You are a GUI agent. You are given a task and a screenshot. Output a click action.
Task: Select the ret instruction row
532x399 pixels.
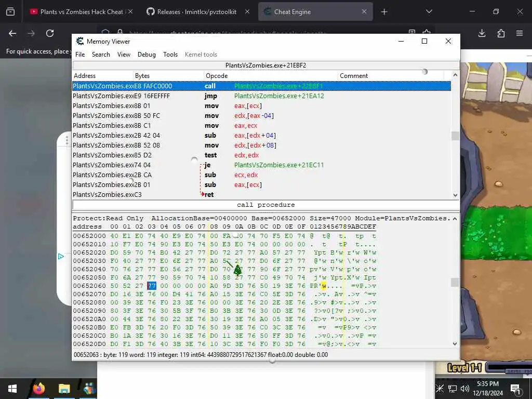pos(262,194)
